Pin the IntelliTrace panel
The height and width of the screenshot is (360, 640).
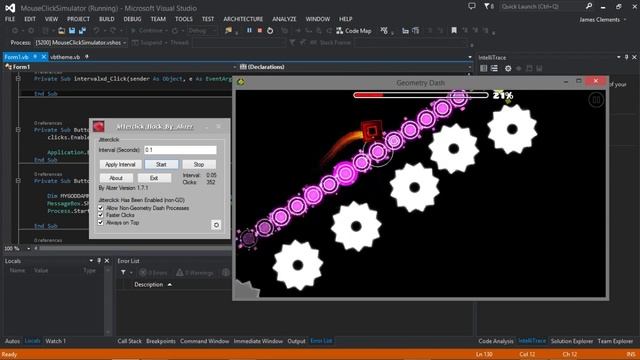tap(627, 58)
